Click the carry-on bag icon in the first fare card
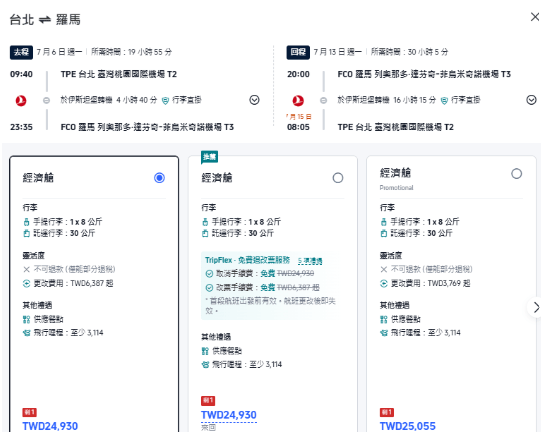This screenshot has height=432, width=541. (27, 222)
